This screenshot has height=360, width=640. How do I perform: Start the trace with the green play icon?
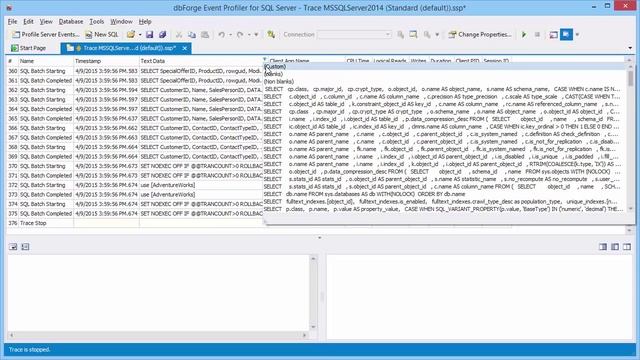(x=524, y=35)
